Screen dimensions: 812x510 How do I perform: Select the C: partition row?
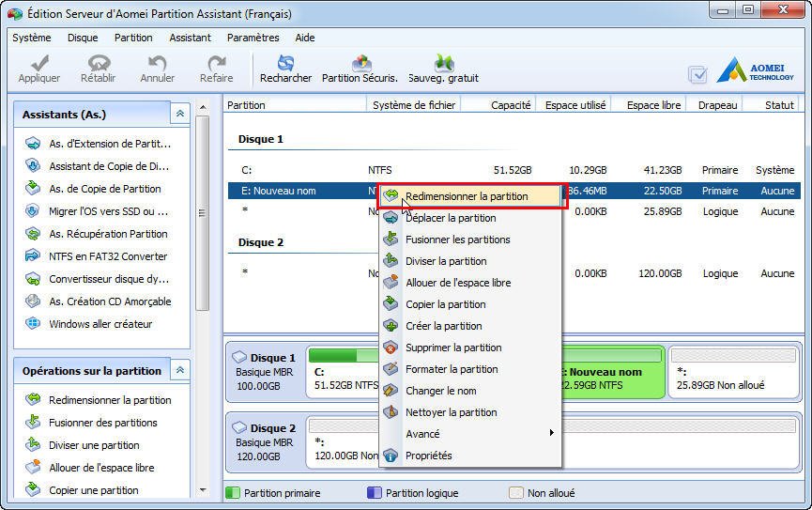coord(514,170)
